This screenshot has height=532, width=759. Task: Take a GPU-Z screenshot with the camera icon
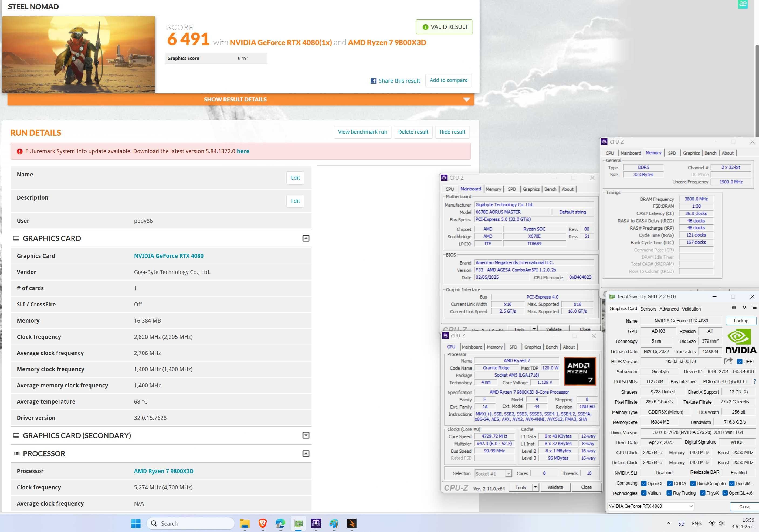(x=734, y=307)
